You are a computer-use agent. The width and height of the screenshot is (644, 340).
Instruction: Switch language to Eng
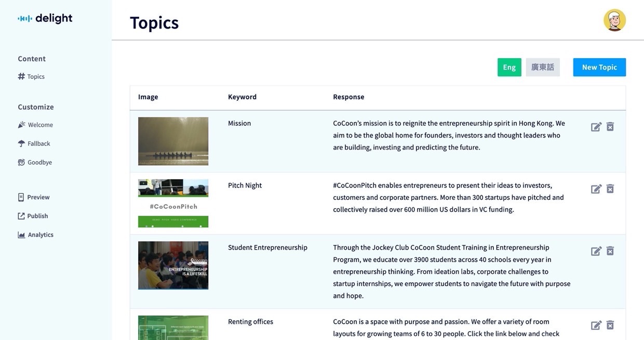click(x=509, y=67)
